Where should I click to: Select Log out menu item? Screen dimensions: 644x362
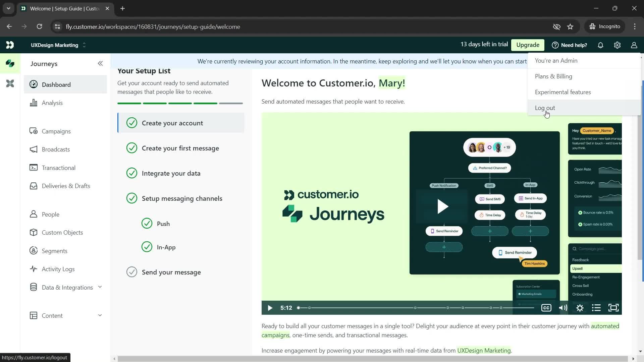pyautogui.click(x=545, y=108)
